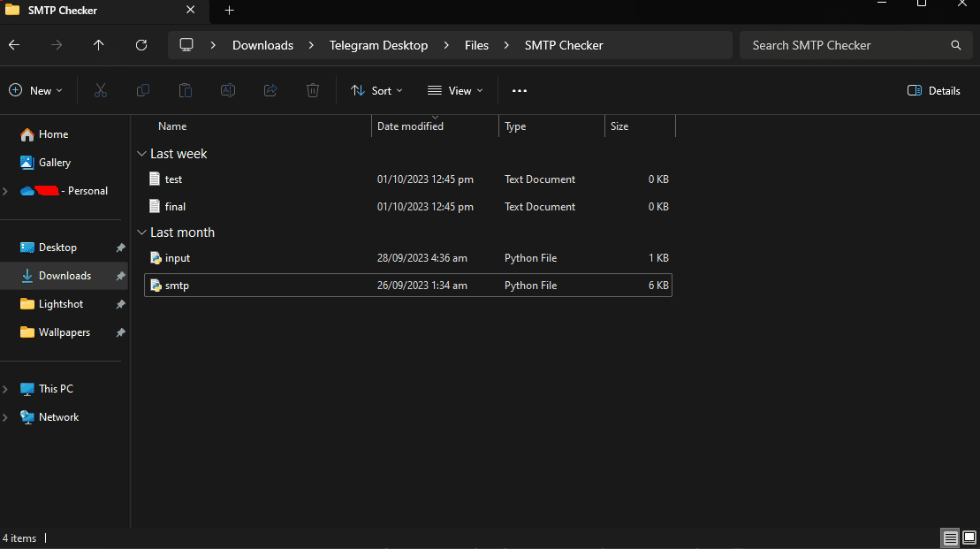Toggle the Details pane
Image resolution: width=980 pixels, height=549 pixels.
(x=934, y=90)
